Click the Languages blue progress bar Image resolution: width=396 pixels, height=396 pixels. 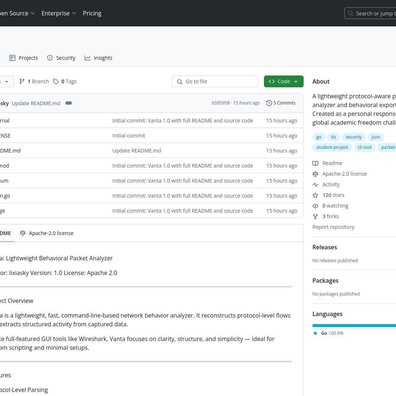pos(354,325)
